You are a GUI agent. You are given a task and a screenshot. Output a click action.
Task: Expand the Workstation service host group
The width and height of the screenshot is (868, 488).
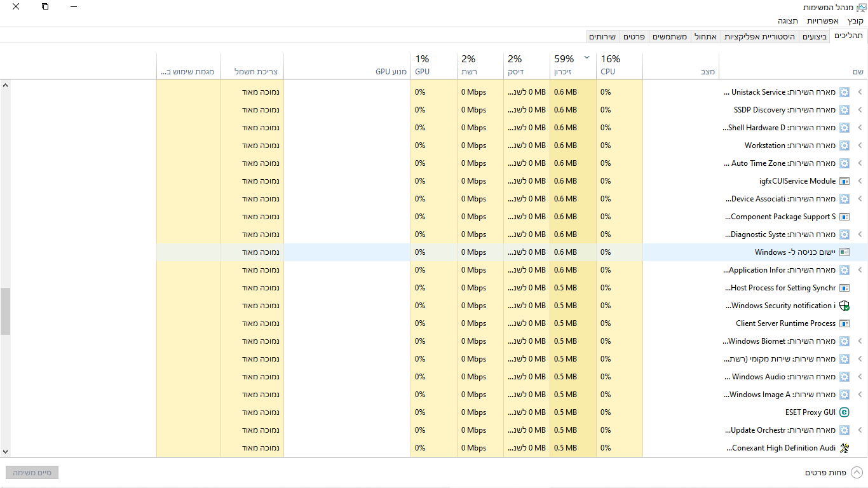point(860,146)
